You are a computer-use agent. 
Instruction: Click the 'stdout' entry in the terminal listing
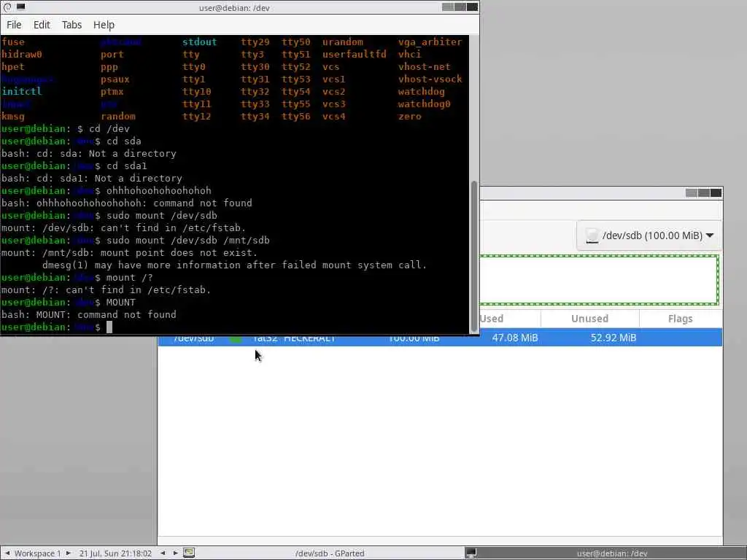click(199, 42)
